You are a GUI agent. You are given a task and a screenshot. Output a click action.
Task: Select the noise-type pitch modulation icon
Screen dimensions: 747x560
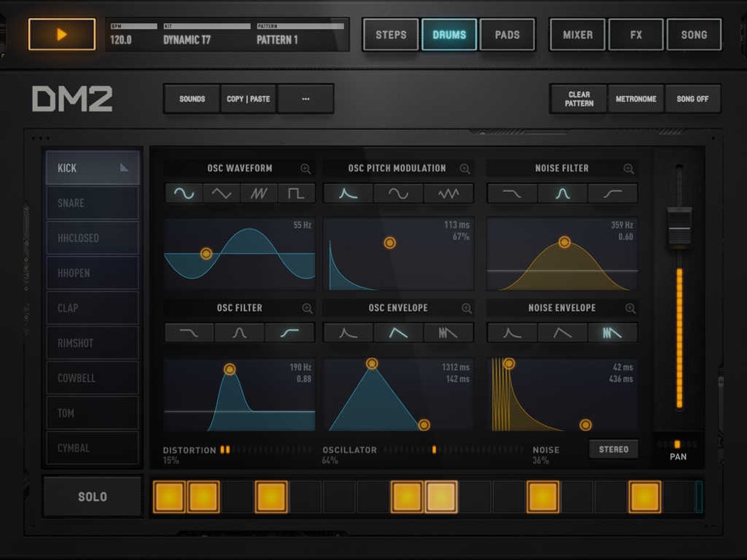coord(449,193)
